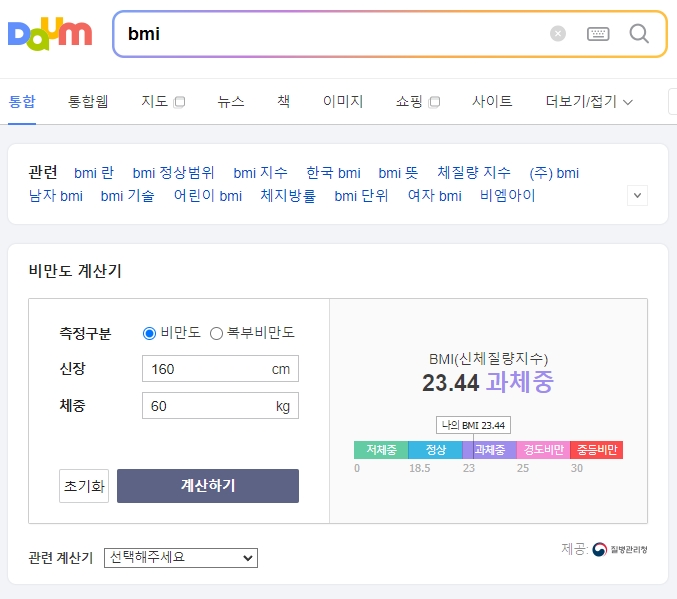Click the 'BMI(신체질량지수)' label

pos(488,358)
